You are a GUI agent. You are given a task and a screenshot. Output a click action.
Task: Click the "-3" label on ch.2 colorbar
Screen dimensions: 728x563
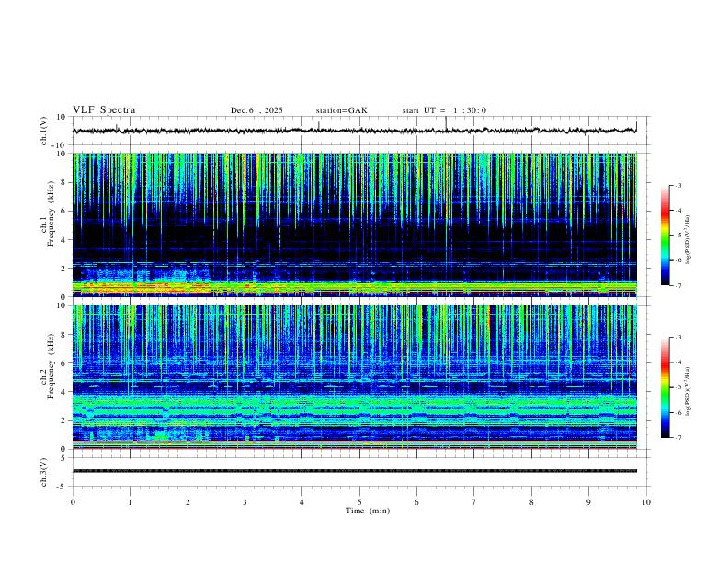coord(677,338)
